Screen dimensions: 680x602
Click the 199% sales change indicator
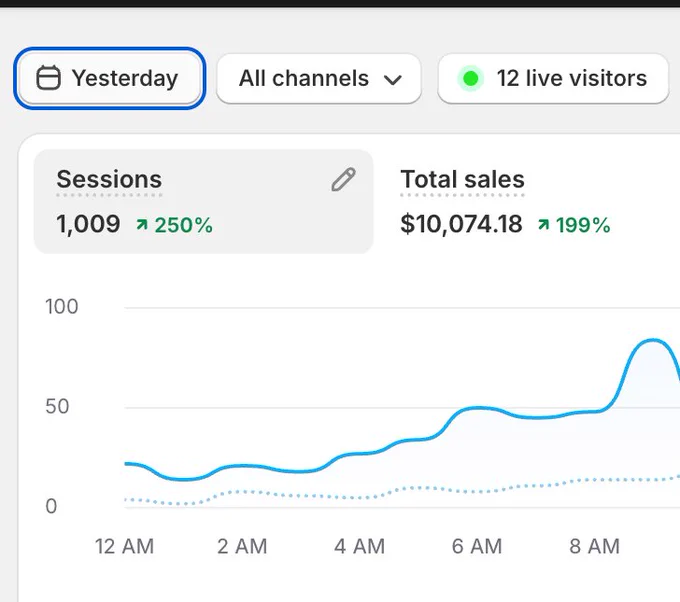coord(574,225)
